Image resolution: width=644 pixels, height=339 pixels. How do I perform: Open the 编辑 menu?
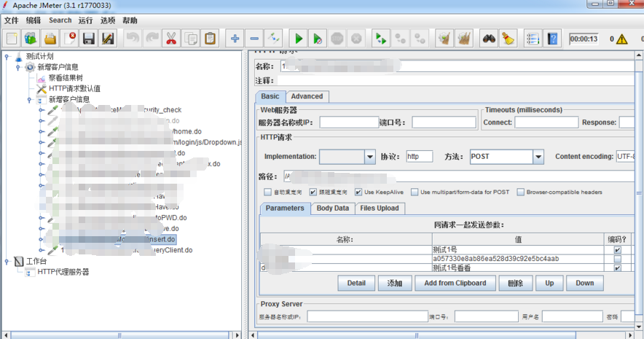point(34,20)
